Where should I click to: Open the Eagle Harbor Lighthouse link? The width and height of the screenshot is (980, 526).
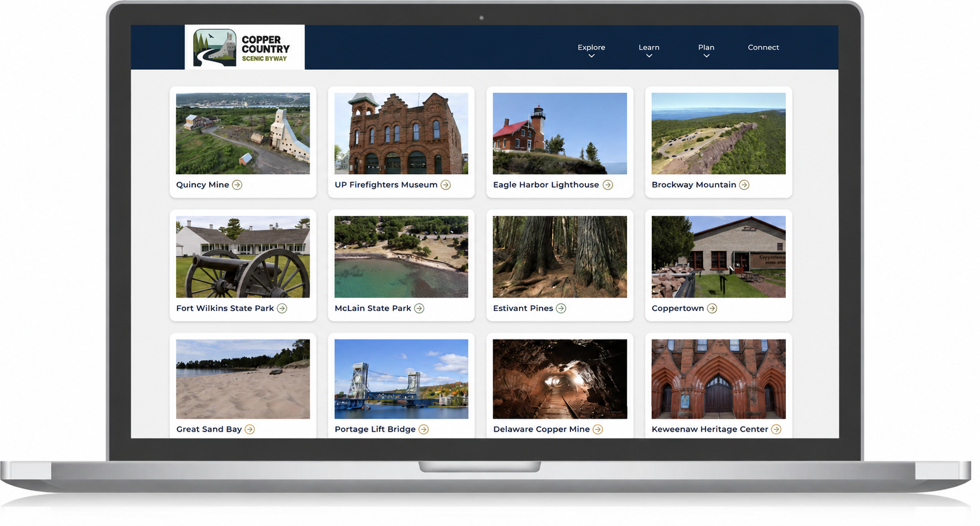tap(546, 185)
